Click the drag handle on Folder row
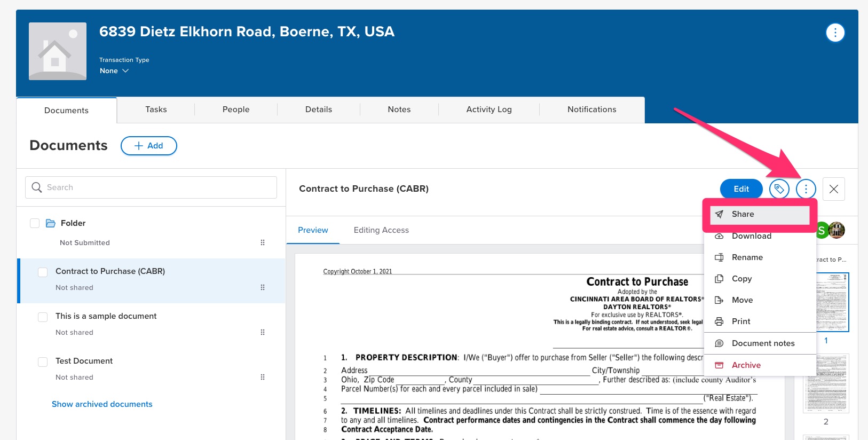 (x=263, y=242)
